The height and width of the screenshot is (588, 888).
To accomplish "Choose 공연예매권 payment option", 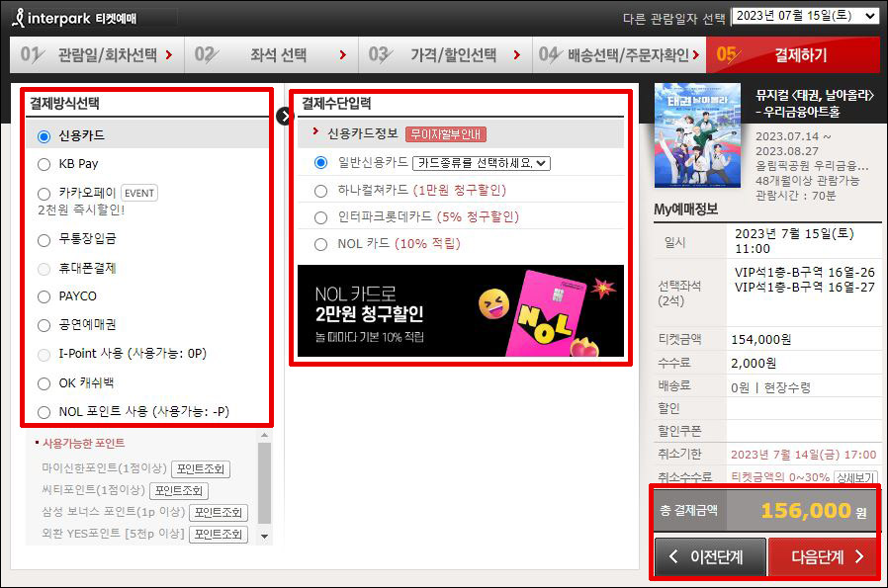I will 44,325.
